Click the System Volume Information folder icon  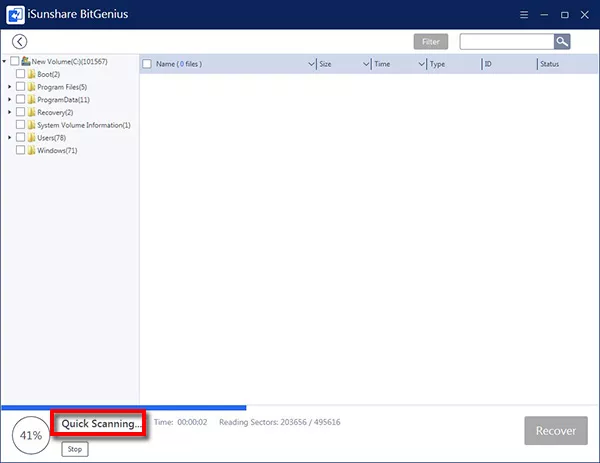click(31, 125)
